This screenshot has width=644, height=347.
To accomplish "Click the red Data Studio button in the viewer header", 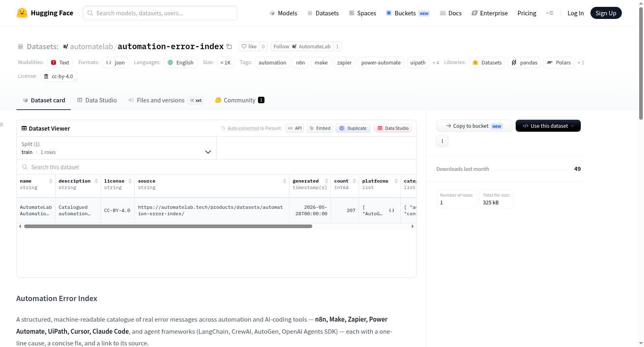I will (393, 128).
